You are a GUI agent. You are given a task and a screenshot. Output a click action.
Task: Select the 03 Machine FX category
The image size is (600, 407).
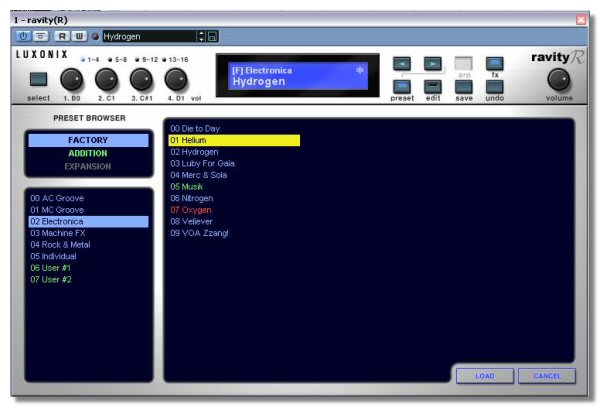pos(88,233)
